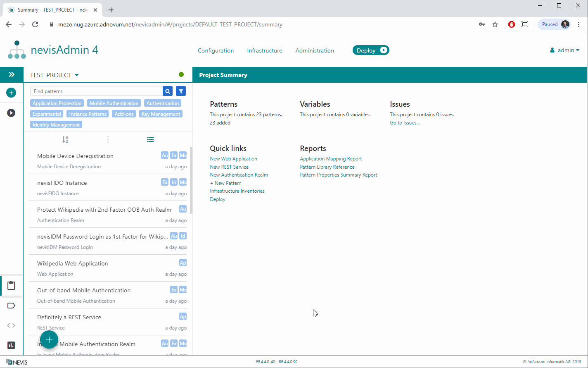
Task: Click the + New Pattern link
Action: coord(225,183)
